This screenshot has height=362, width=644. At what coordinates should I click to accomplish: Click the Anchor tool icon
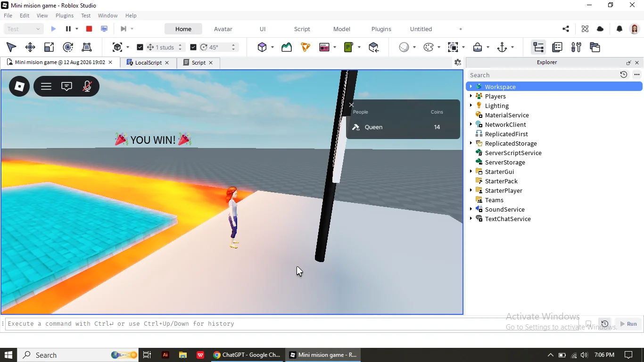pos(502,47)
